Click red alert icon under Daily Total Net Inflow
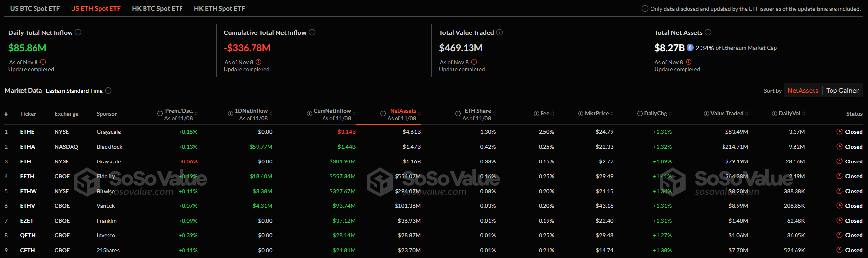Viewport: 868px width, 258px height. 43,62
